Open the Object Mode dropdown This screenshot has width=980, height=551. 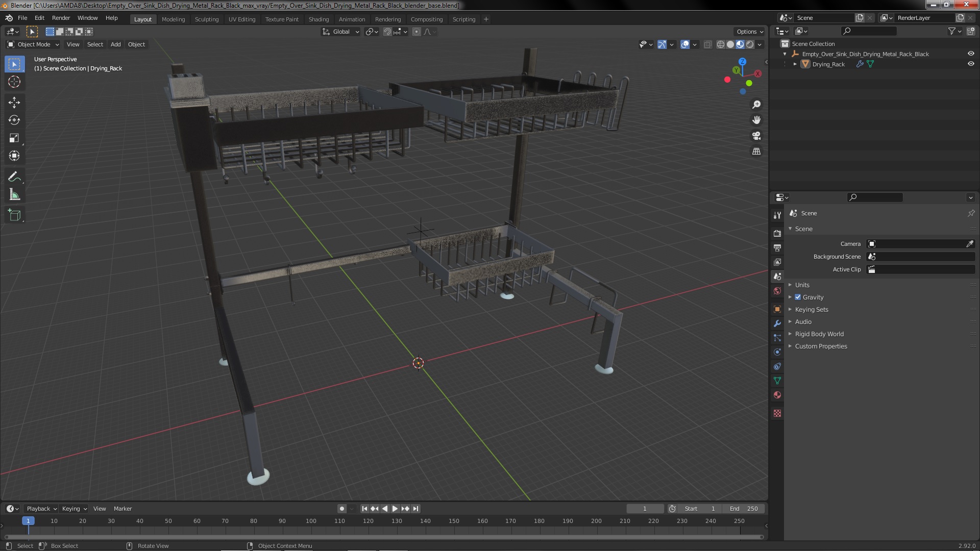pyautogui.click(x=33, y=44)
